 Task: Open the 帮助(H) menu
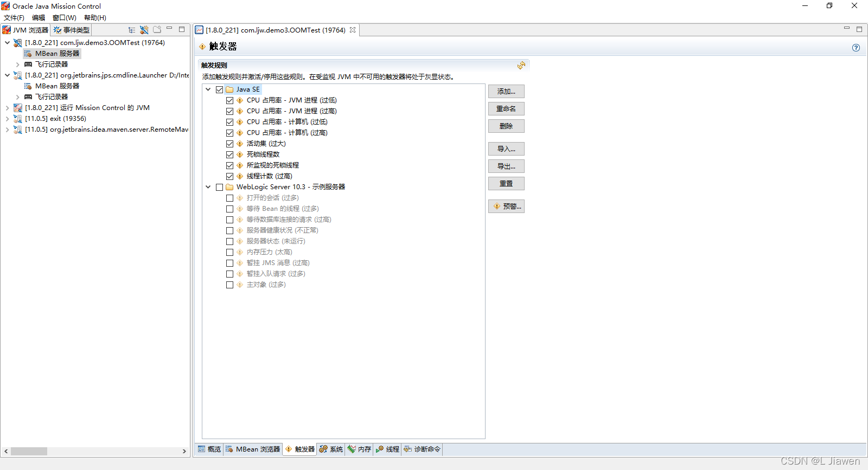[95, 18]
